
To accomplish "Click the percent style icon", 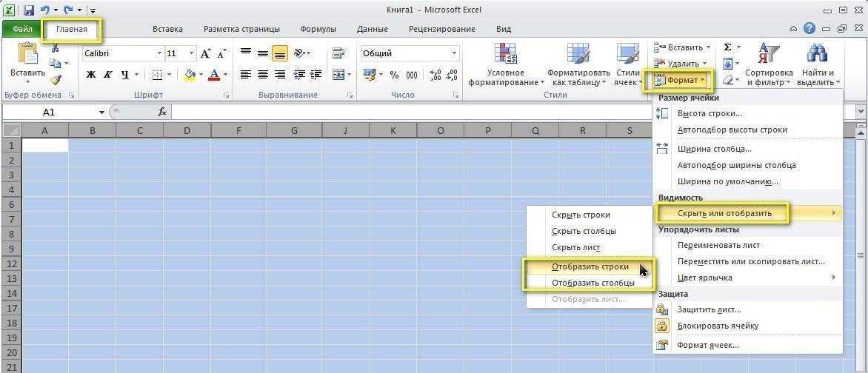I will (x=394, y=75).
